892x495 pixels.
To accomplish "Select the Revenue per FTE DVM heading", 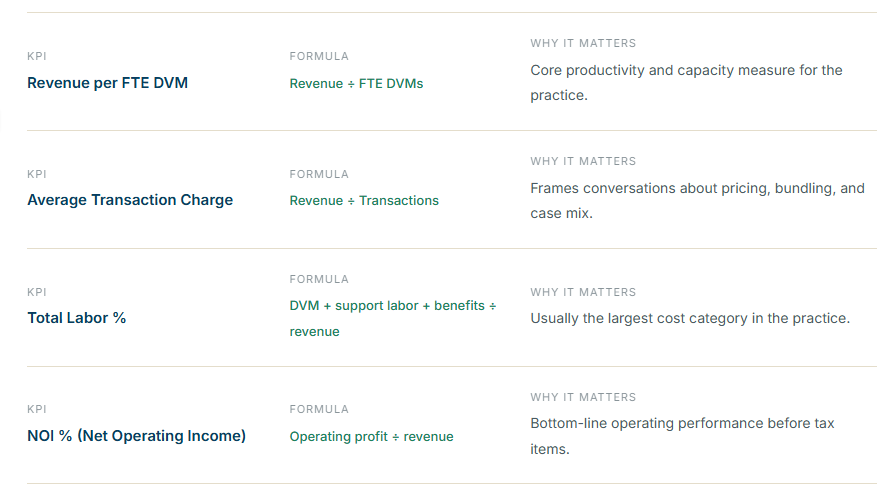I will point(108,83).
